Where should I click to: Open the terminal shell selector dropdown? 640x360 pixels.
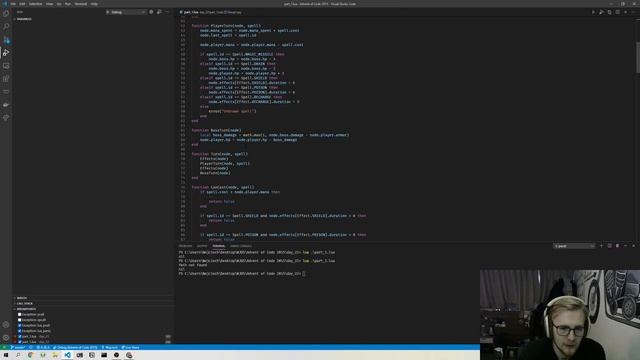pyautogui.click(x=574, y=246)
